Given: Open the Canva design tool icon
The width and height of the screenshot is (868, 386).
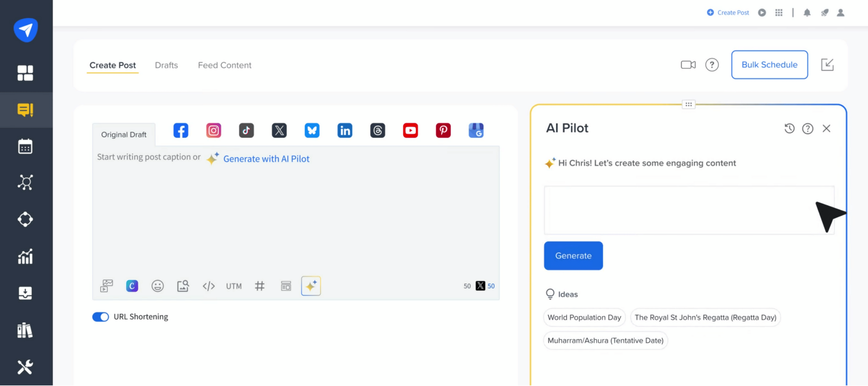Looking at the screenshot, I should (x=132, y=286).
